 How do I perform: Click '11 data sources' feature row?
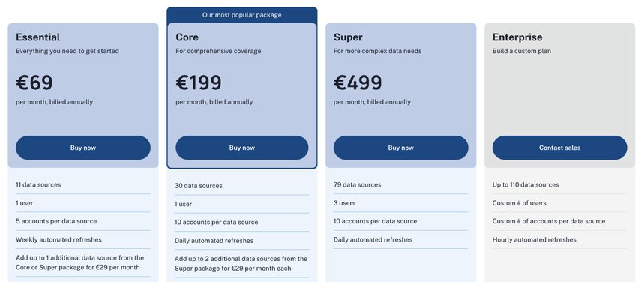tap(83, 185)
